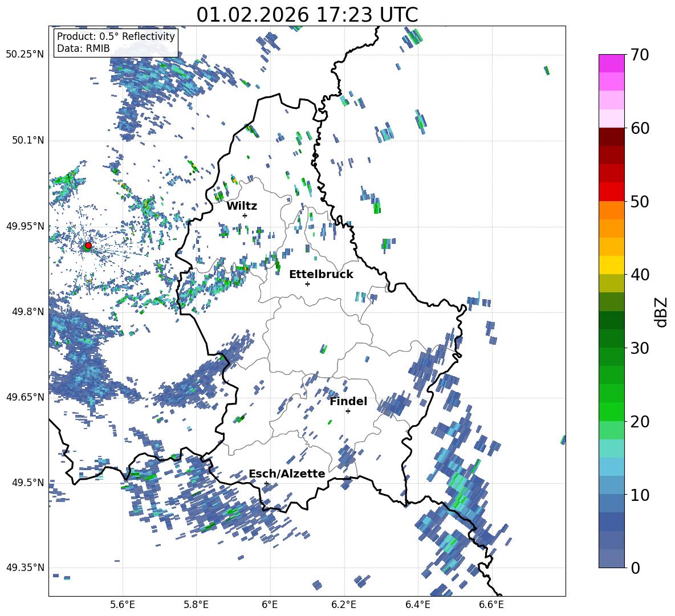The width and height of the screenshot is (675, 616).
Task: Click the Wiltz station cross marker
Action: click(x=245, y=215)
